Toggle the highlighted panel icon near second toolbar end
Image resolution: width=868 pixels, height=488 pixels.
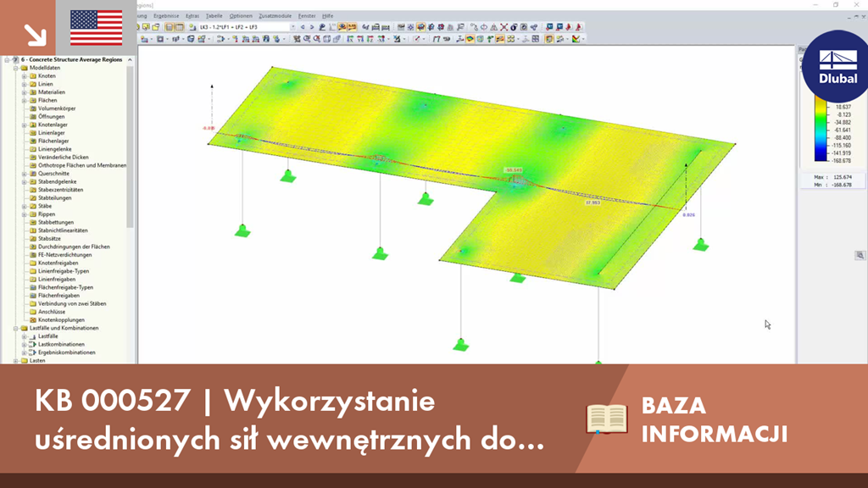[548, 39]
